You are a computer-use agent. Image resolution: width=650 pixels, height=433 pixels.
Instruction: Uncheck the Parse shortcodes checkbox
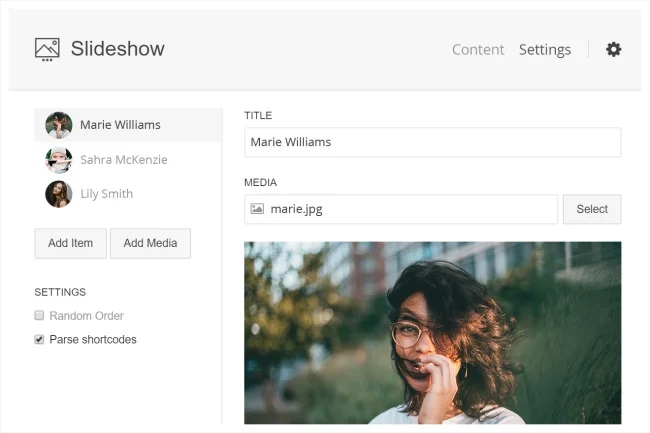[x=40, y=340]
